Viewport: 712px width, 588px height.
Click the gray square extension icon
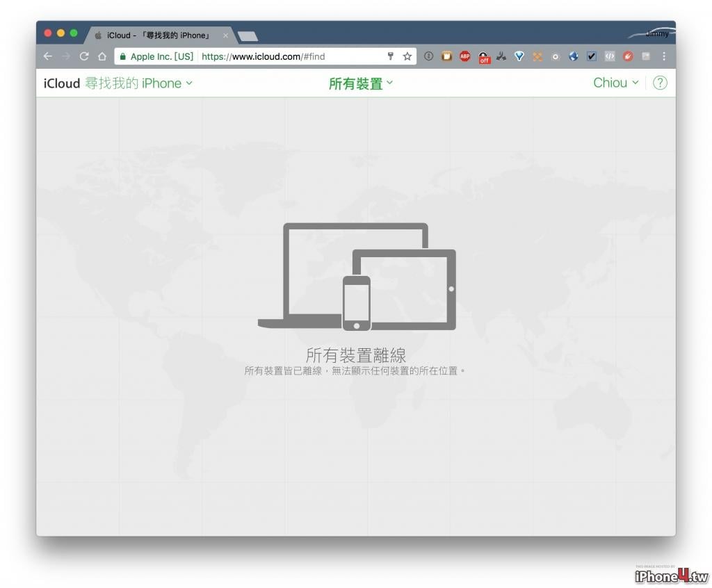click(x=646, y=56)
